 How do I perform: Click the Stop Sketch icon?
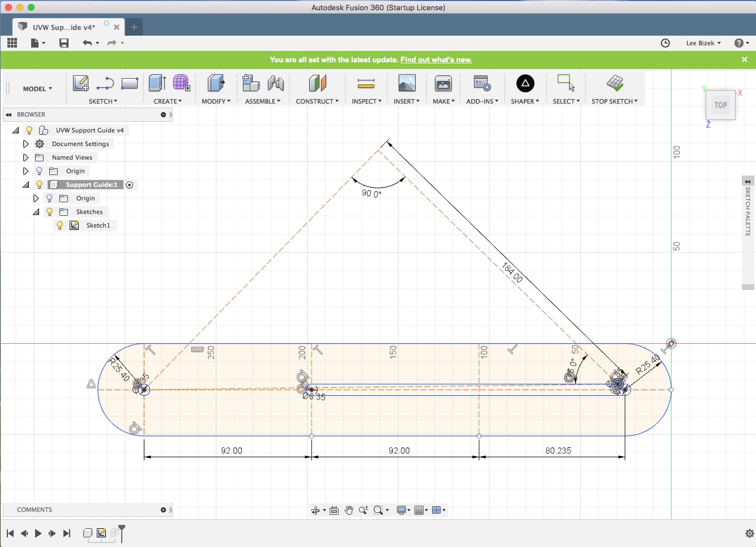614,83
